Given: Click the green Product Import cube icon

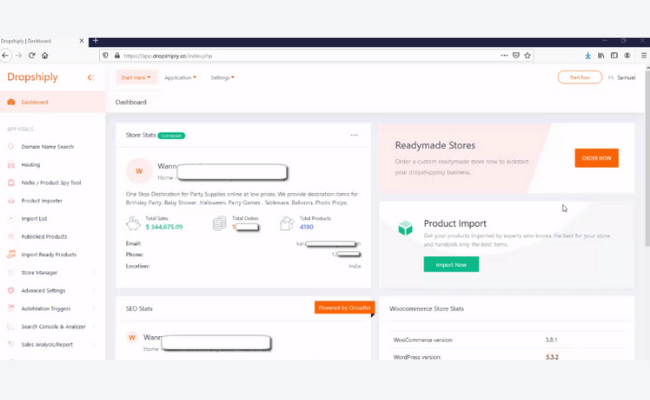Looking at the screenshot, I should pos(405,228).
